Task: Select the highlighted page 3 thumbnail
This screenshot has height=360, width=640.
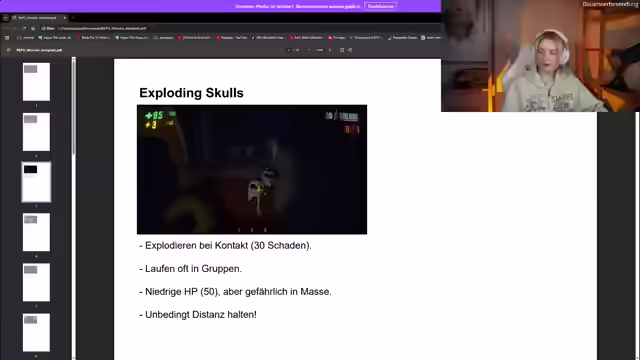Action: tap(36, 182)
